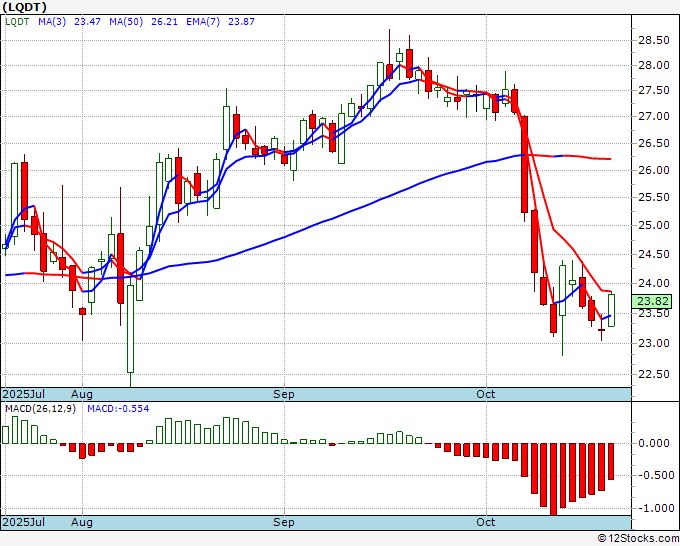Click the 26.00 price axis label
Screen dimensions: 680x546
coord(654,170)
